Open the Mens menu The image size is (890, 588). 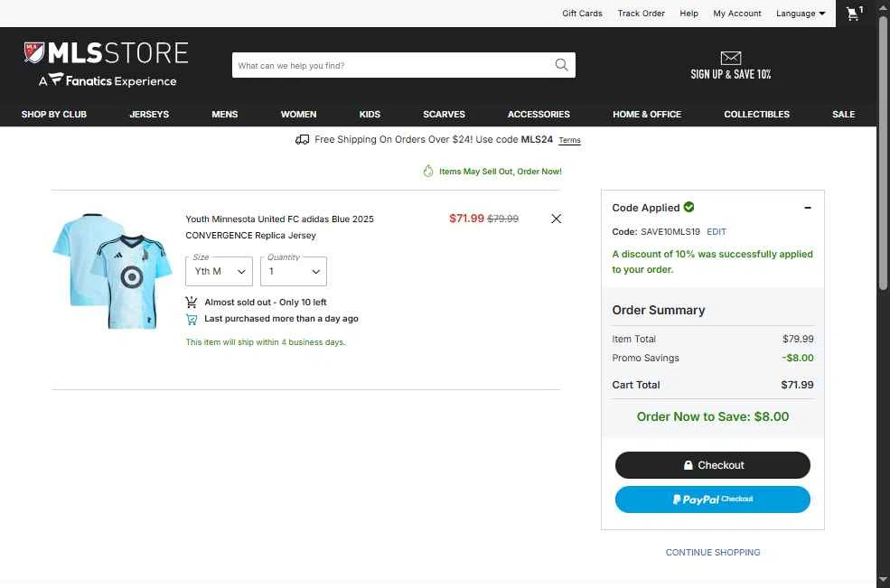point(225,114)
